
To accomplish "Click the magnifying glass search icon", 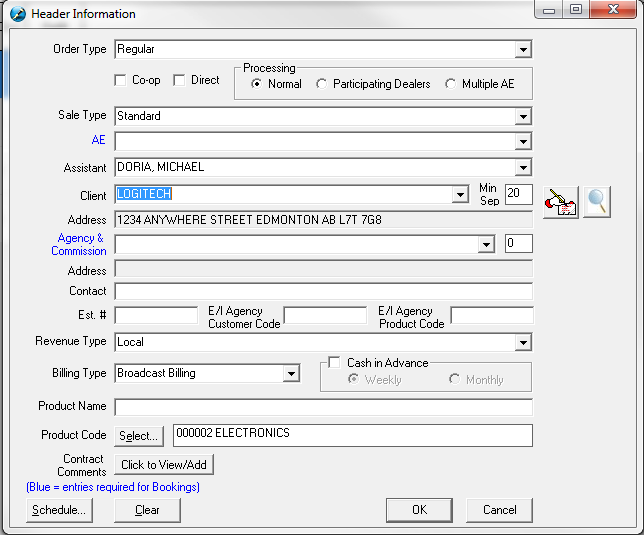I will (x=597, y=202).
